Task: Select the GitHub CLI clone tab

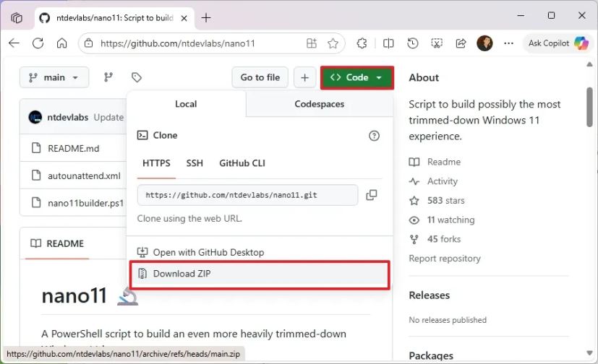Action: [242, 163]
